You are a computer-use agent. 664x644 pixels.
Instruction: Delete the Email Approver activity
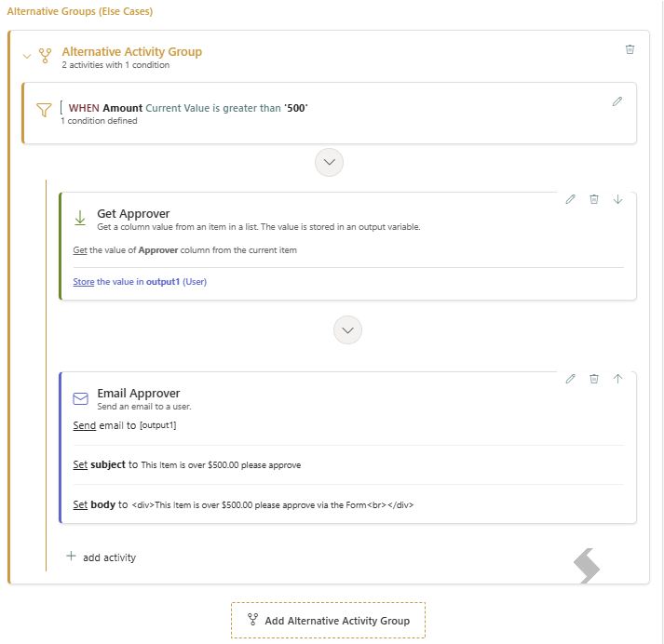coord(594,379)
